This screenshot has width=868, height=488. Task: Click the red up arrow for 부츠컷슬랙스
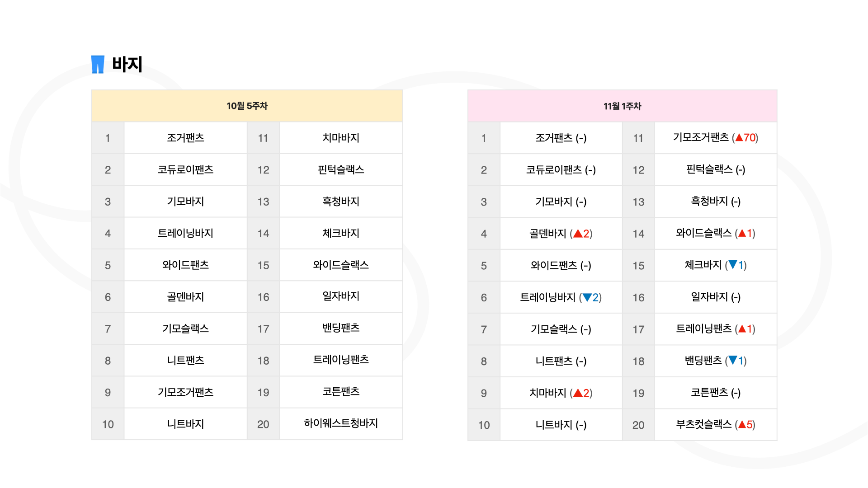click(742, 424)
